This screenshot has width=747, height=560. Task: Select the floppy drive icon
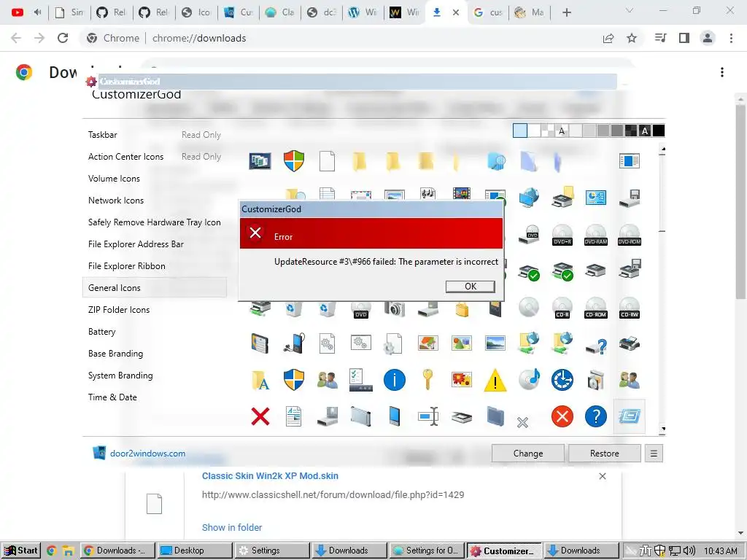[630, 197]
